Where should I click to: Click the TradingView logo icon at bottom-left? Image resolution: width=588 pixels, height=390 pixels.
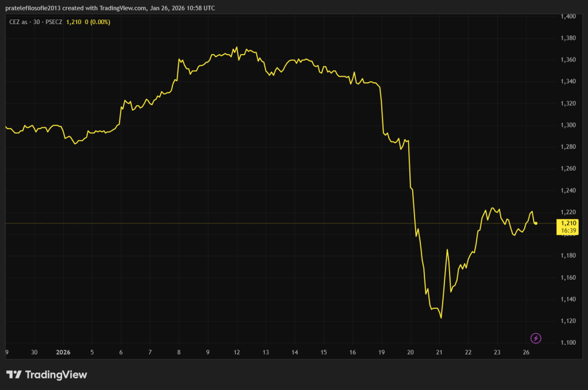(14, 375)
